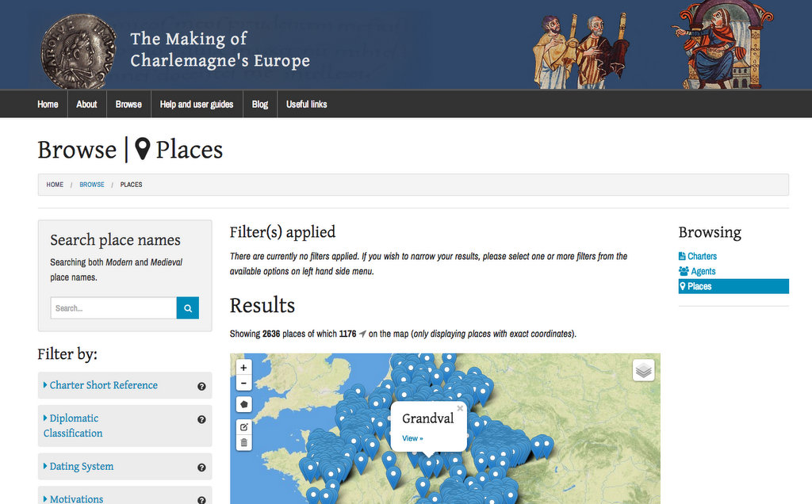Open the Browse menu in navigation bar
812x504 pixels.
128,104
